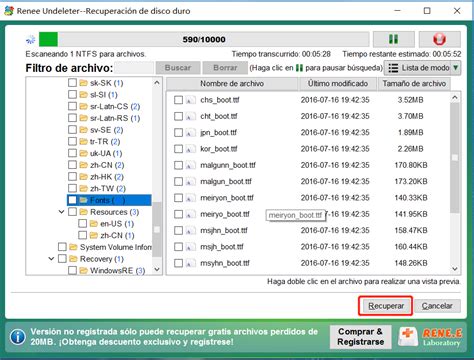This screenshot has height=360, width=474.
Task: Check the box for cht_boot.ttf
Action: pos(179,116)
